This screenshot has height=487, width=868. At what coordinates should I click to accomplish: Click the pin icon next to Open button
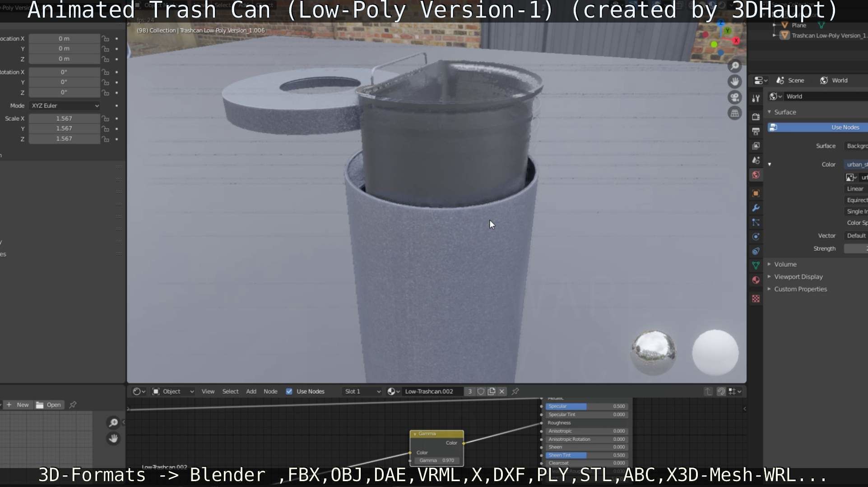click(x=73, y=405)
